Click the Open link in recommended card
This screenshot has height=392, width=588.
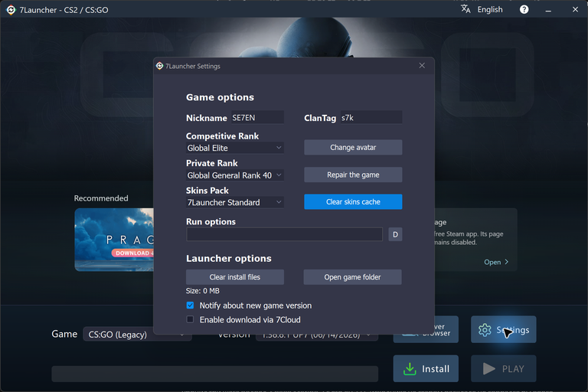pyautogui.click(x=496, y=262)
